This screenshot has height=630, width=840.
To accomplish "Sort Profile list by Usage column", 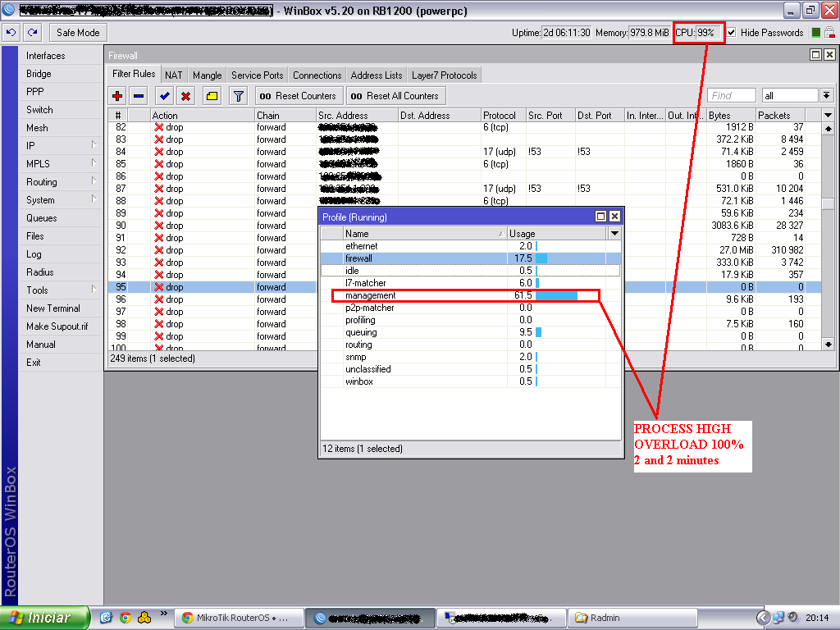I will click(557, 234).
